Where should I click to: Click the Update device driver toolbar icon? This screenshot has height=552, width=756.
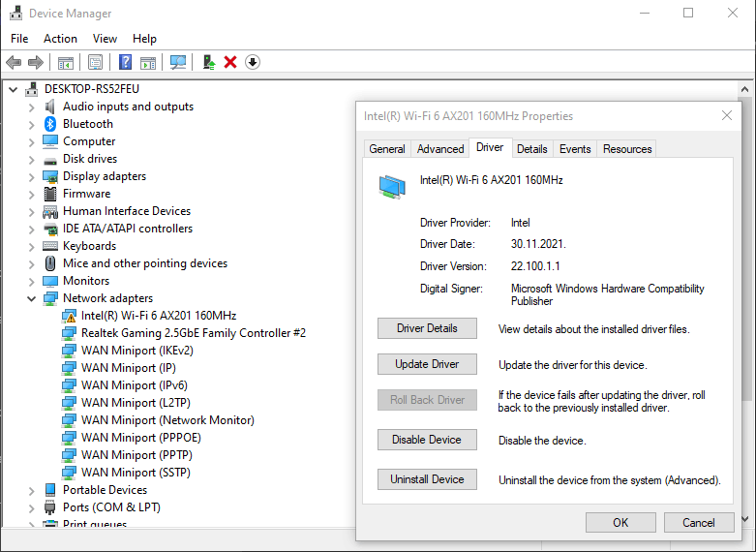point(209,62)
